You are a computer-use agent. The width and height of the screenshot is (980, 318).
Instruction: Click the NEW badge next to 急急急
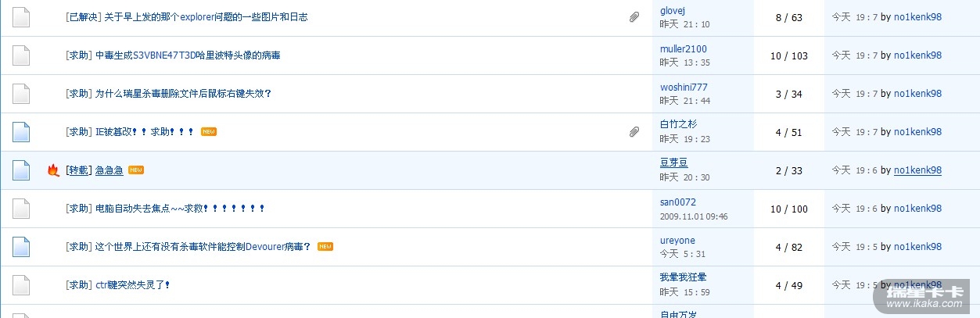(136, 170)
